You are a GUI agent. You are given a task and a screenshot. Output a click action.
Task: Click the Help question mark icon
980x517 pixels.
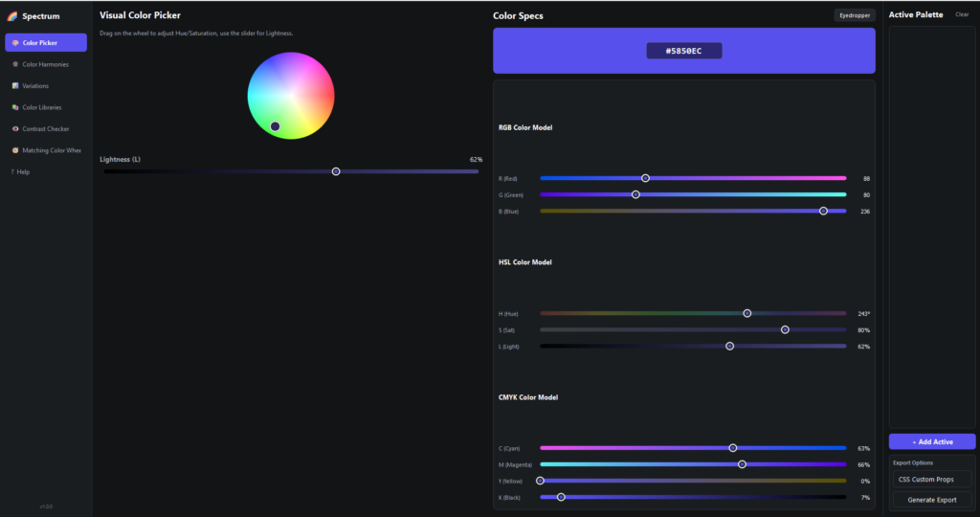[x=12, y=172]
